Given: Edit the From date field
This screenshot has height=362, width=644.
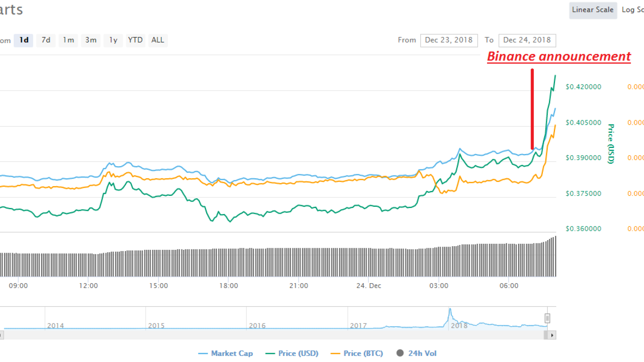Looking at the screenshot, I should [x=449, y=40].
